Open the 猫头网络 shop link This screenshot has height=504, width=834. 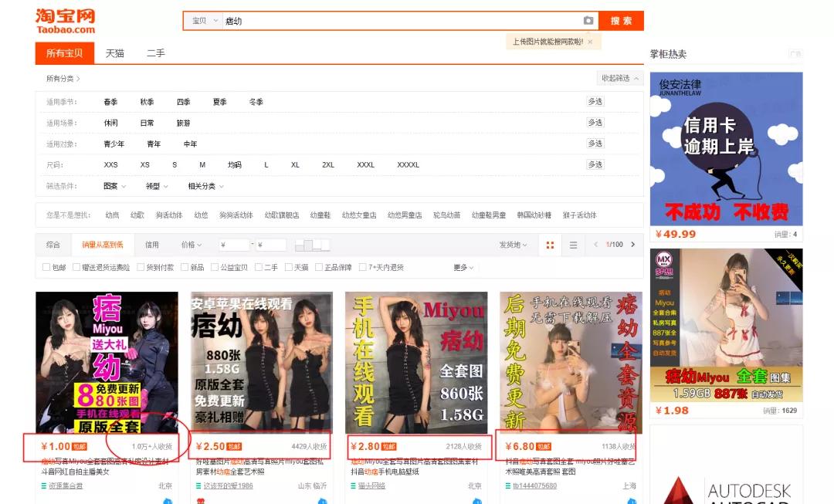[x=371, y=485]
